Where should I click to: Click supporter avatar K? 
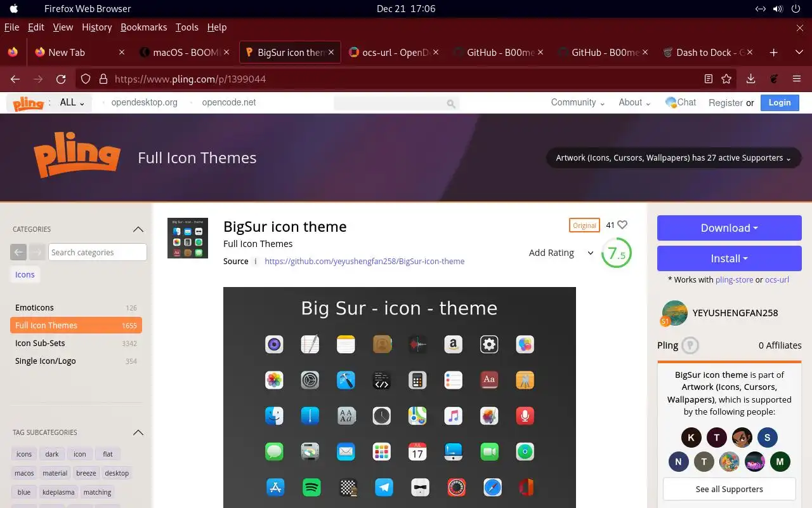pyautogui.click(x=691, y=438)
